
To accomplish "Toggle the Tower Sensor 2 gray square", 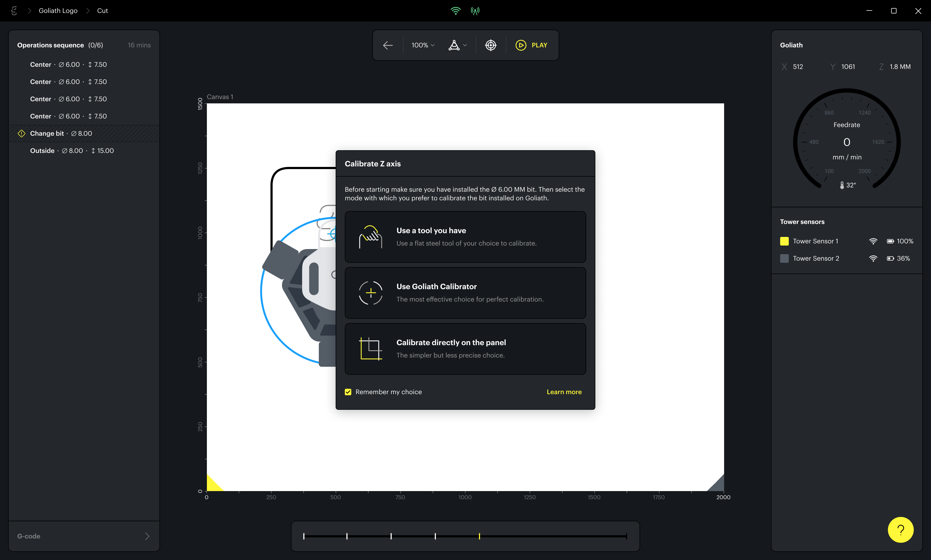I will click(x=784, y=258).
